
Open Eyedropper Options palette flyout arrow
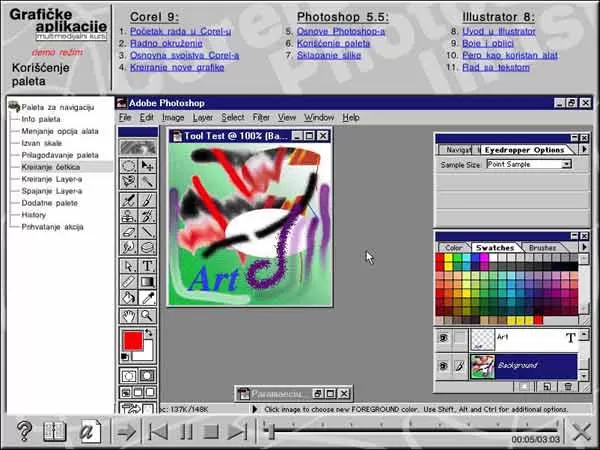[584, 149]
